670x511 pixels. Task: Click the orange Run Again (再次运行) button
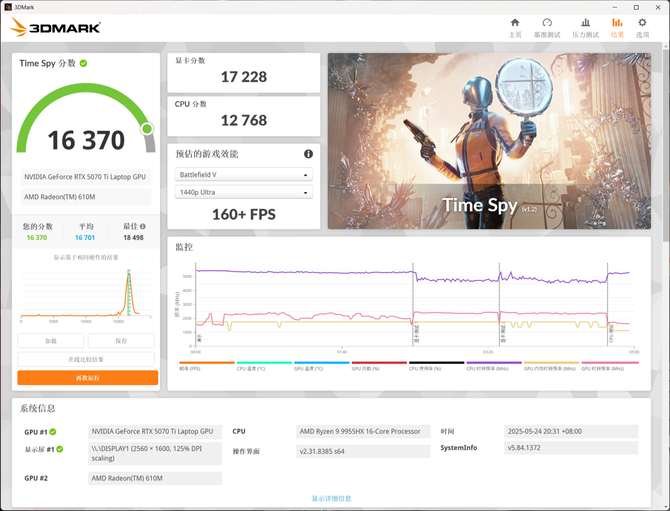(87, 378)
